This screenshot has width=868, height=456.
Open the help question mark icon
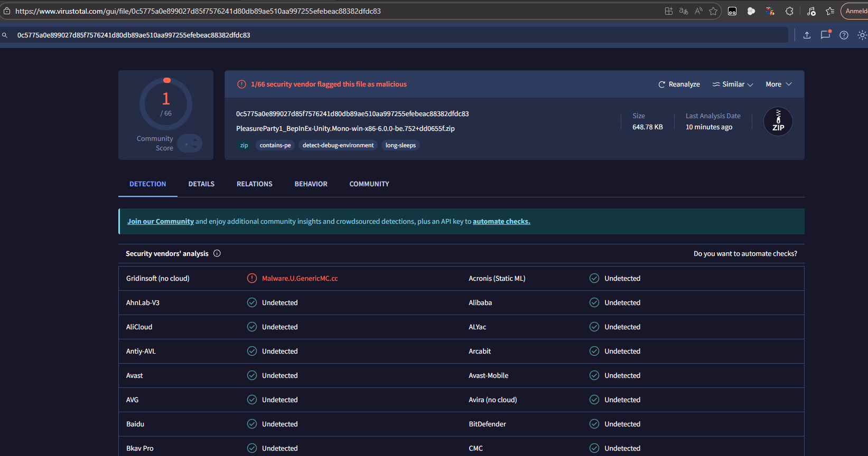844,35
